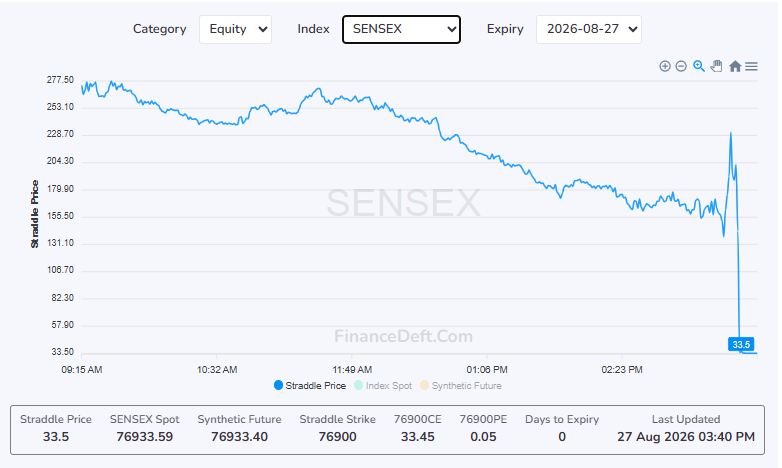Click 76900PE value 0.05

[x=483, y=437]
